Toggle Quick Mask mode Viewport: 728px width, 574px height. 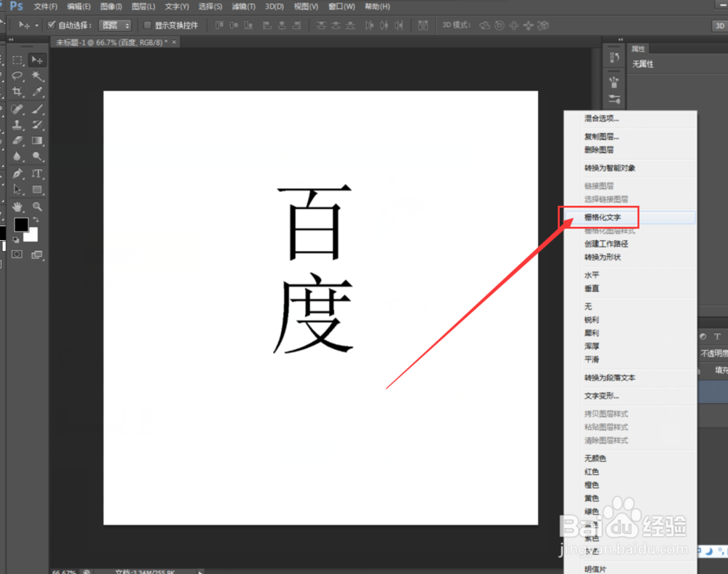coord(17,255)
